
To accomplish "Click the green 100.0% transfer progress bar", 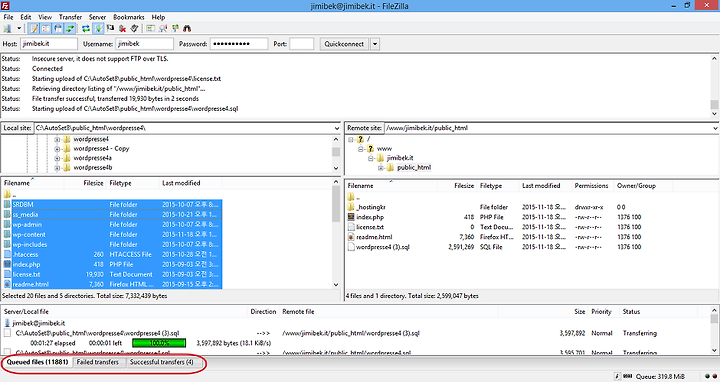I will click(159, 343).
